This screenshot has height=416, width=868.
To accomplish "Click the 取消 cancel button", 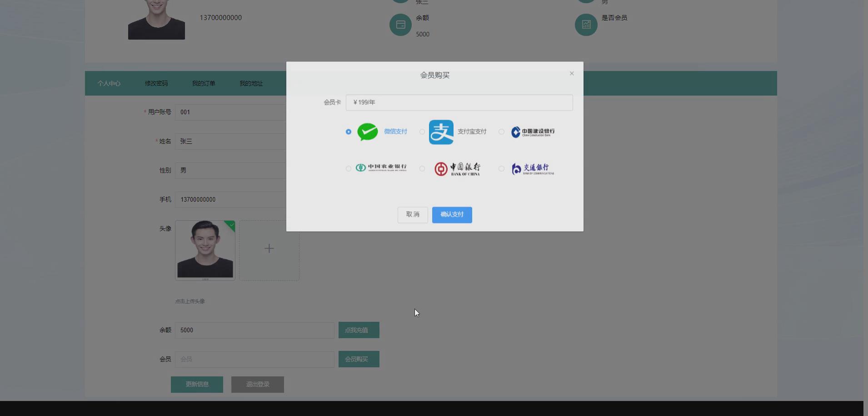I will click(x=412, y=215).
